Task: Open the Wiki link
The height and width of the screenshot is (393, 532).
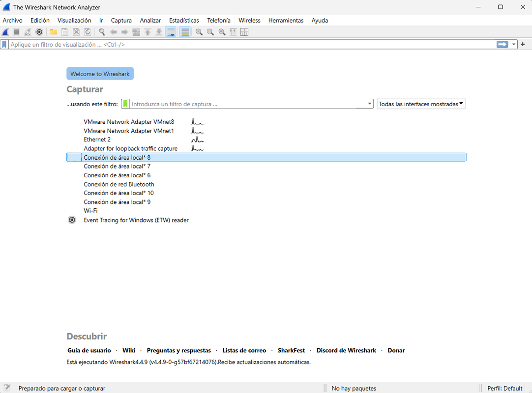Action: point(129,350)
